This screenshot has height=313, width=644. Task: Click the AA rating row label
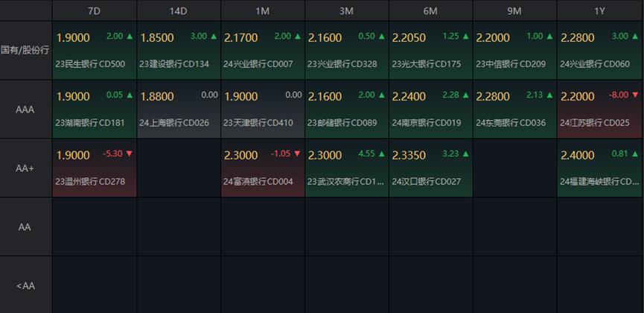tap(25, 227)
